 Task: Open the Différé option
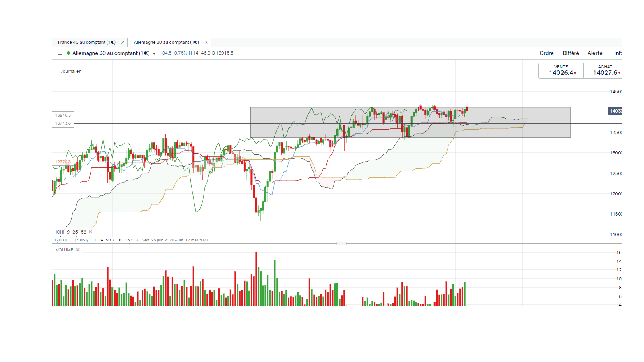click(x=571, y=53)
